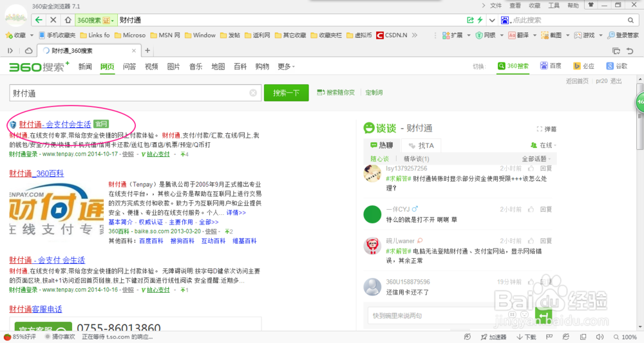Open the browser home page icon

(68, 20)
